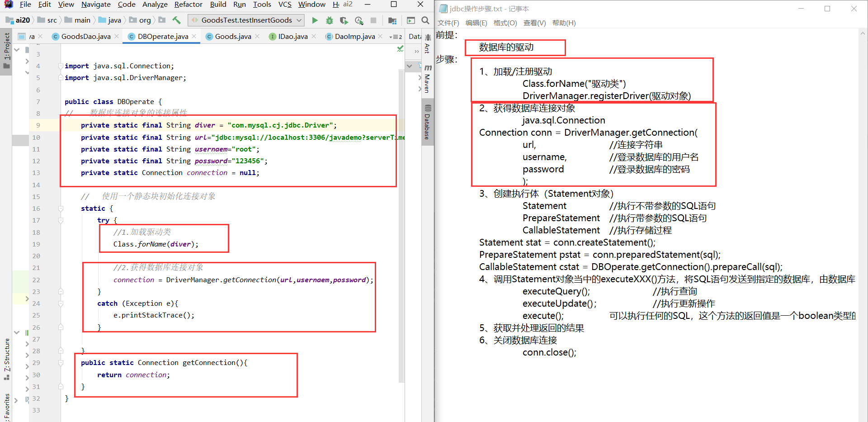Open Project Structure icon in toolbar
Viewport: 868px width, 422px height.
click(x=392, y=20)
